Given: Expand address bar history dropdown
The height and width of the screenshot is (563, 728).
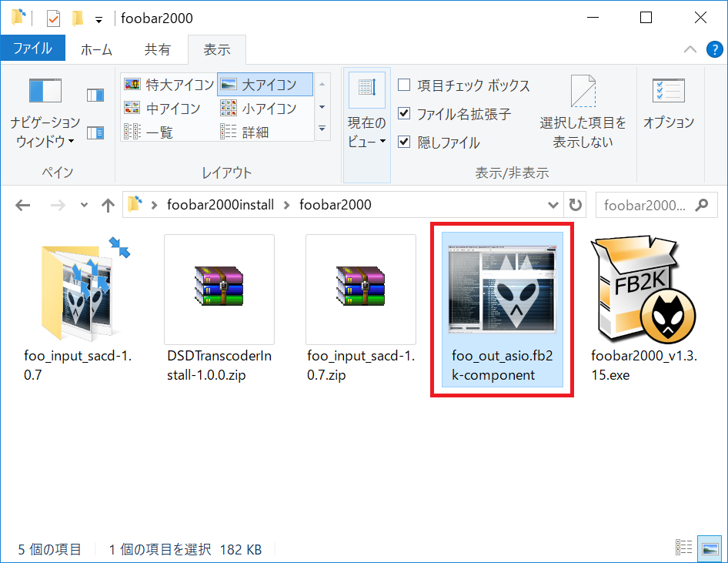Looking at the screenshot, I should click(x=553, y=205).
